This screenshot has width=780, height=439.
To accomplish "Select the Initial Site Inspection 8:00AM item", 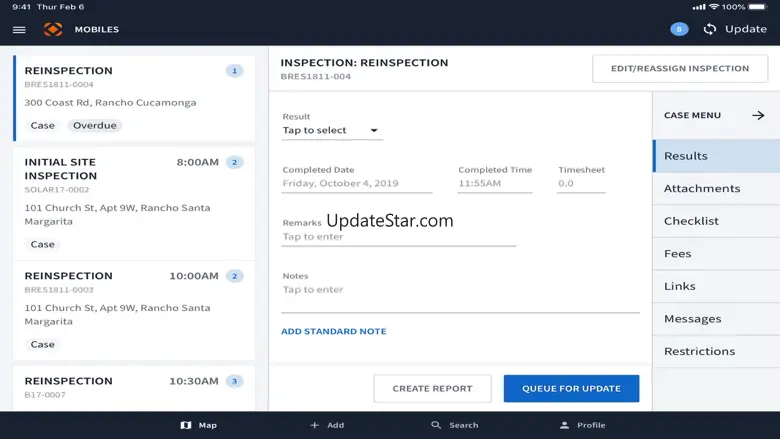I will pyautogui.click(x=134, y=202).
